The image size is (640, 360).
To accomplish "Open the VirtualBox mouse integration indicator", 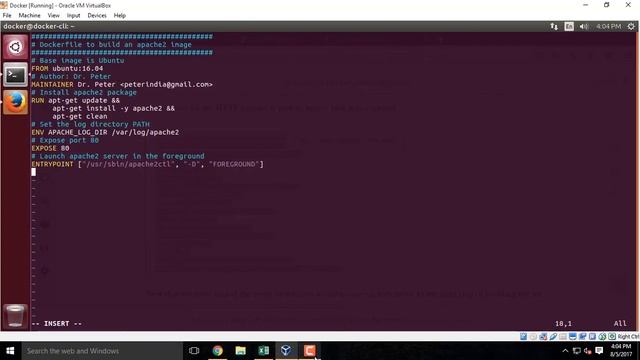I will 602,336.
